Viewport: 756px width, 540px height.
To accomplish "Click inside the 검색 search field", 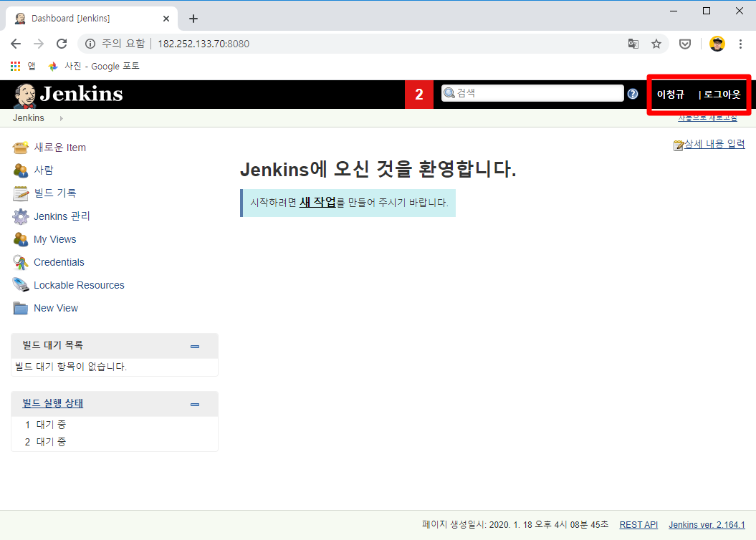I will coord(534,93).
